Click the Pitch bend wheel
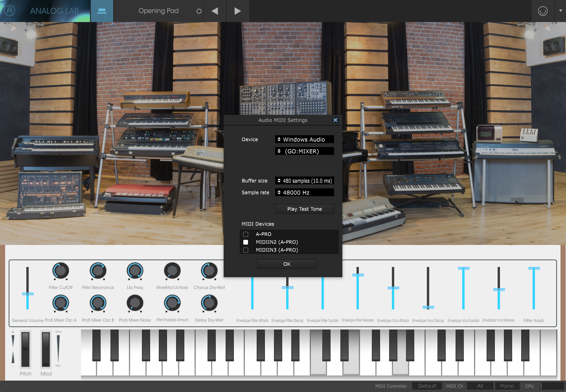Image resolution: width=566 pixels, height=392 pixels. (26, 349)
